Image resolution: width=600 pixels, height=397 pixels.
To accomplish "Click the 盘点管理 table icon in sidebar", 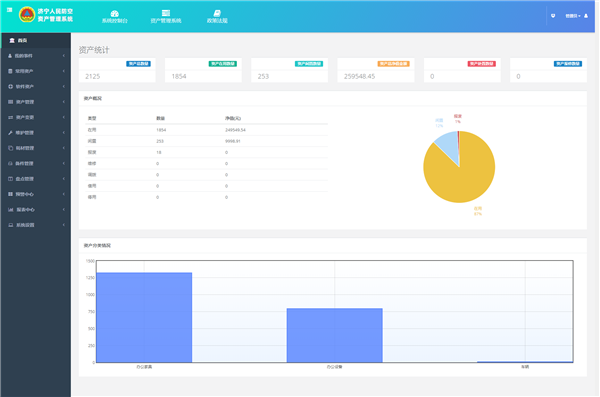I will coord(10,179).
